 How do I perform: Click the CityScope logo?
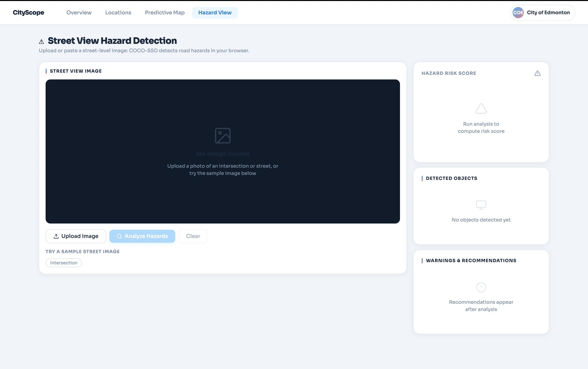coord(28,13)
